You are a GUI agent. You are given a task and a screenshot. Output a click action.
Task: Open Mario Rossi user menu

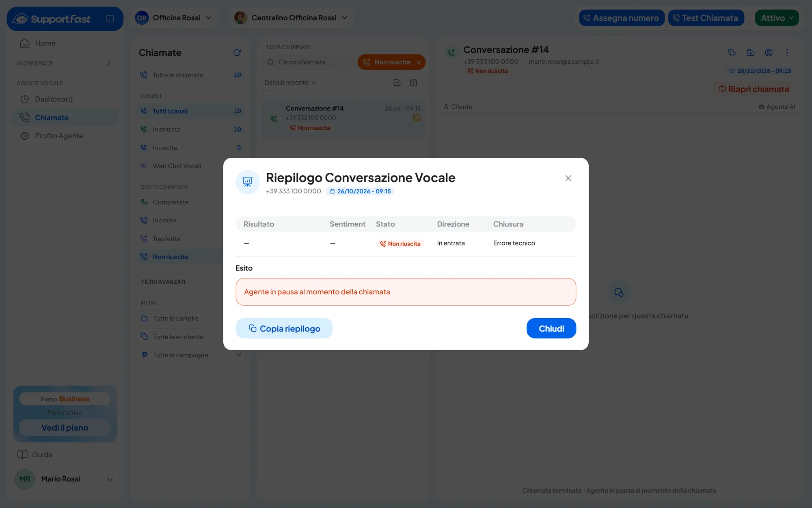click(64, 479)
